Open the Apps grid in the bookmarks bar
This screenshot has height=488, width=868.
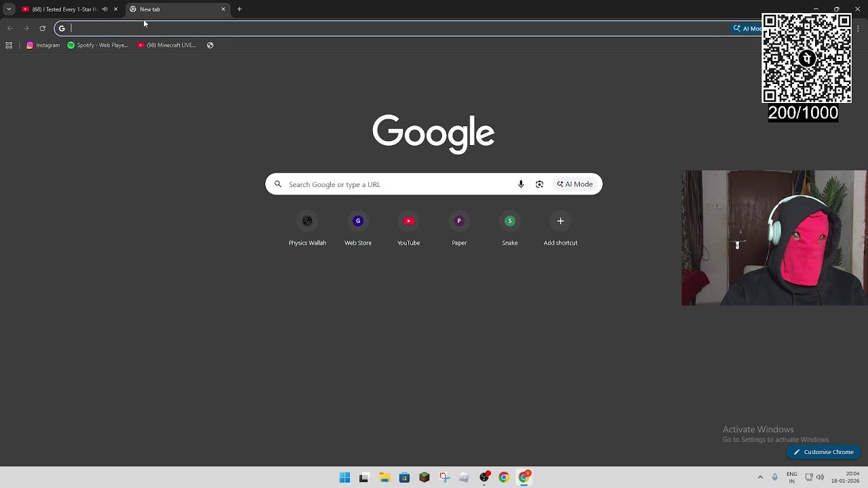[x=9, y=45]
